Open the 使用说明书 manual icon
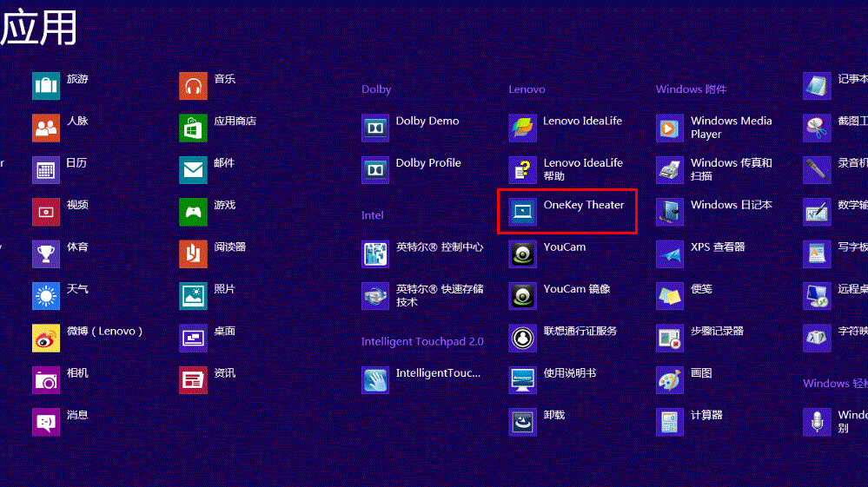 click(522, 379)
